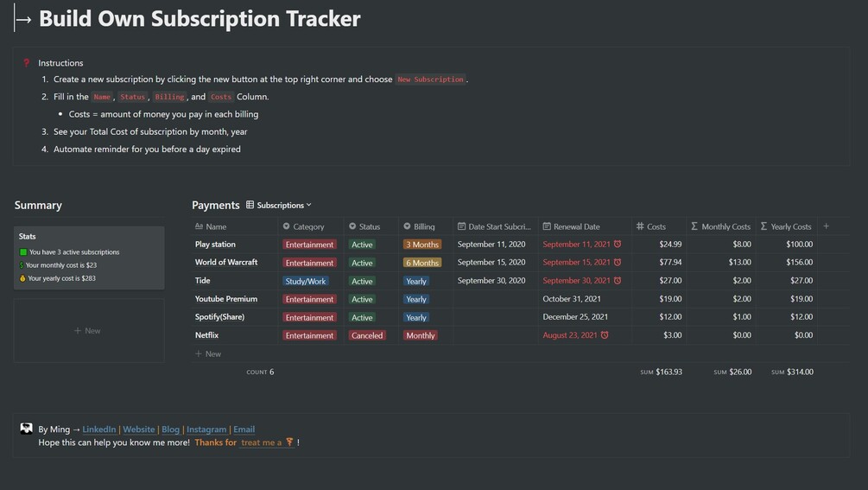Click reminder alarm icon on Netflix renewal date
Image resolution: width=868 pixels, height=490 pixels.
tap(605, 335)
